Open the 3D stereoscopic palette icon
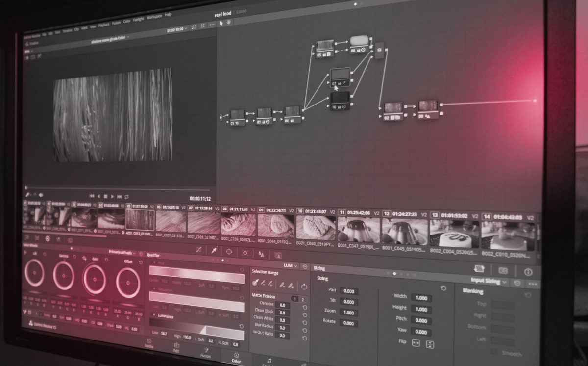This screenshot has height=366, width=588. [503, 270]
